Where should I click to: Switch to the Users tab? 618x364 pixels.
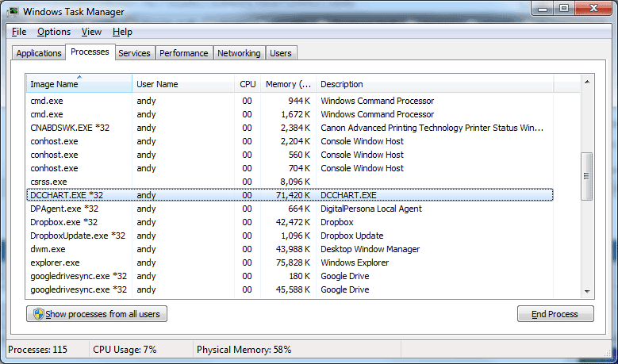pyautogui.click(x=281, y=53)
